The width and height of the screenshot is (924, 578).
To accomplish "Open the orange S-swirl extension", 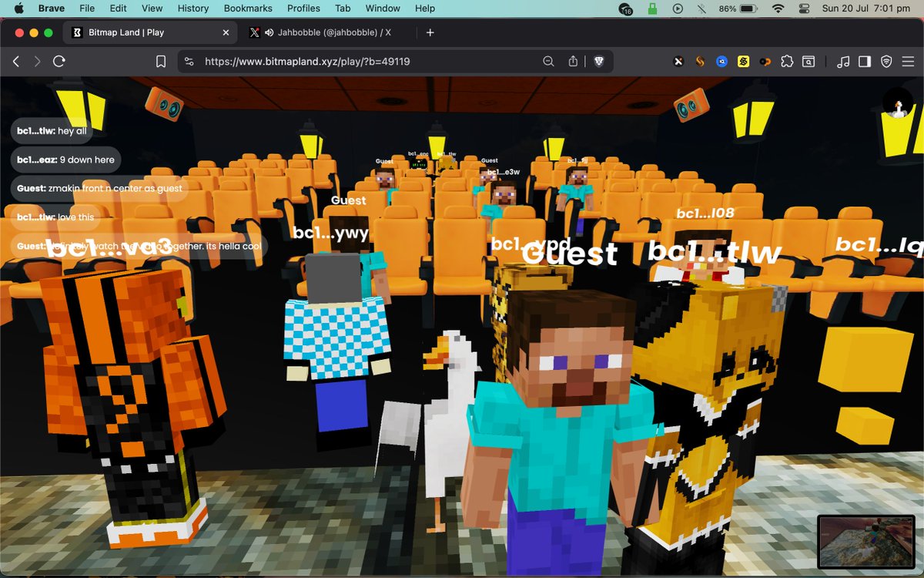I will [700, 62].
